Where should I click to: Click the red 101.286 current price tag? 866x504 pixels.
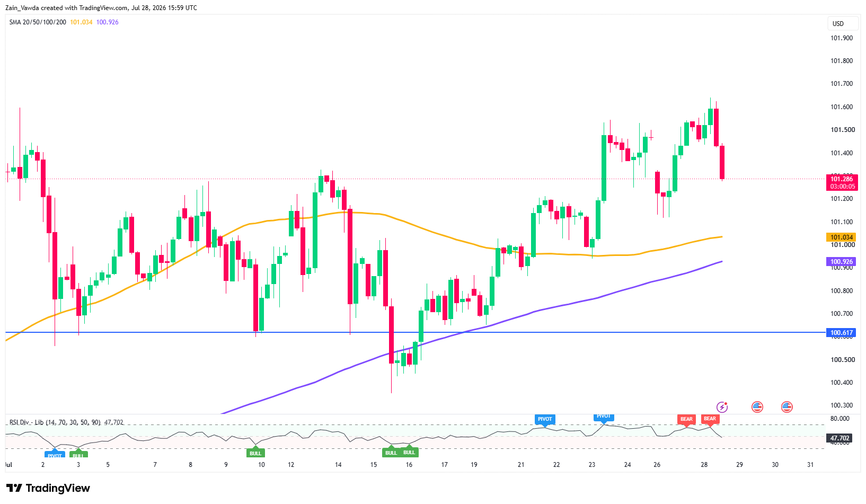coord(842,182)
